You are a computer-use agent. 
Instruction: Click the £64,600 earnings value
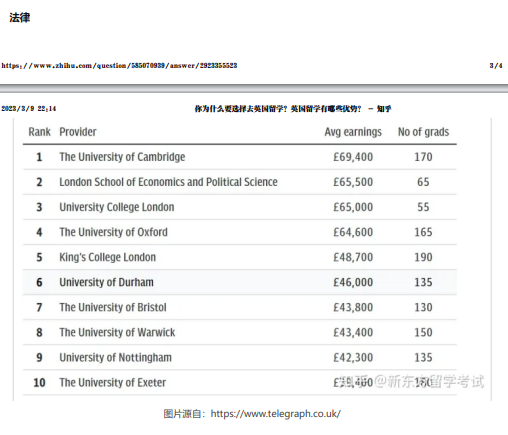point(353,232)
